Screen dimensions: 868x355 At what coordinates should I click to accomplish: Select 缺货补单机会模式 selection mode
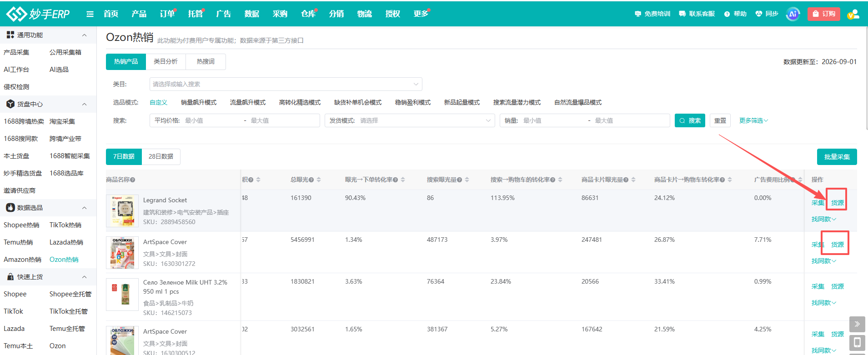[x=358, y=102]
